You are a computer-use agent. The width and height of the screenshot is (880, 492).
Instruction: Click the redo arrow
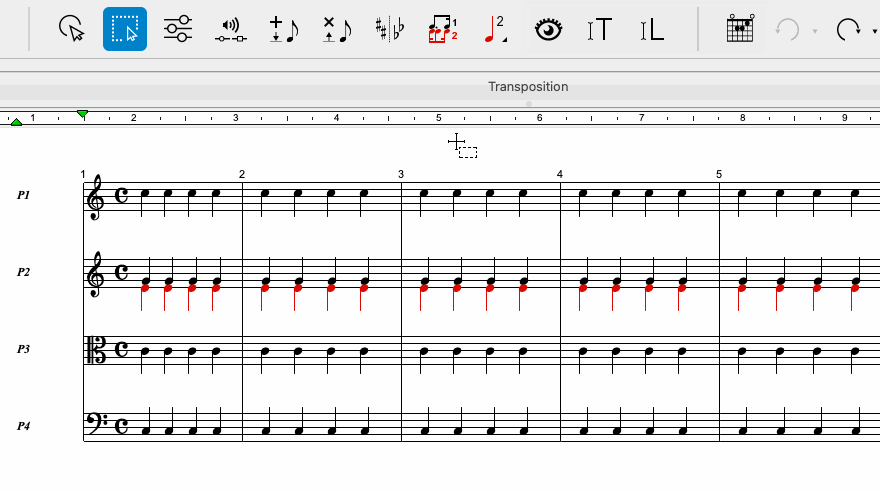[848, 30]
